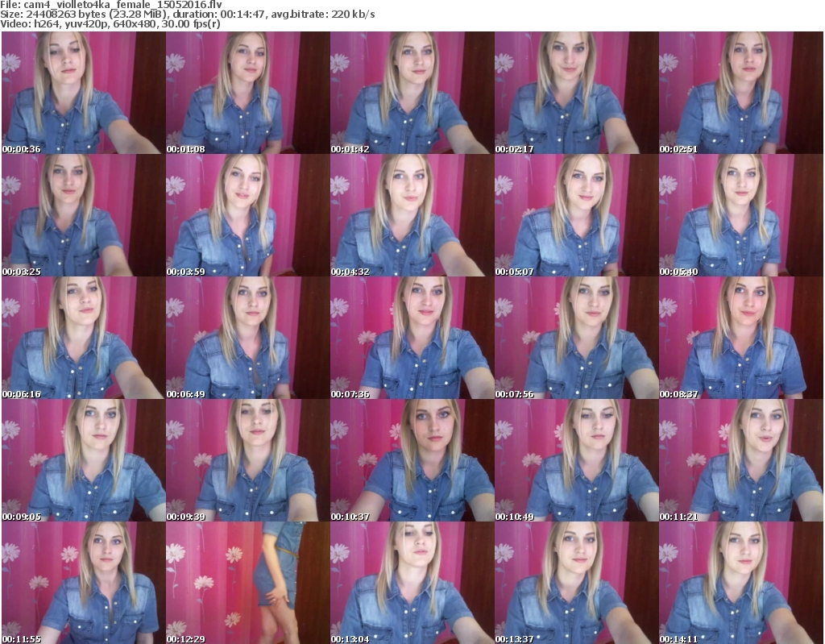View the standing-figure frame at 00:12:29
This screenshot has height=644, width=825.
coord(248,583)
